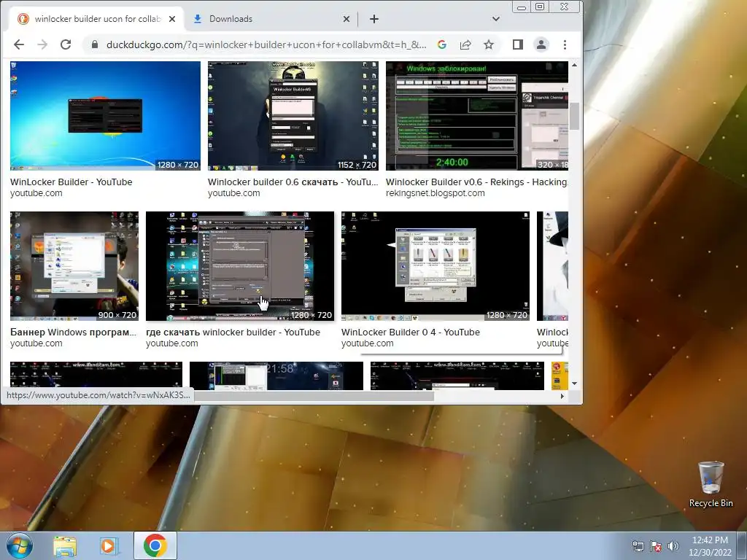Click the horizontal scrollbar thumb
Image resolution: width=747 pixels, height=560 pixels.
[x=314, y=396]
